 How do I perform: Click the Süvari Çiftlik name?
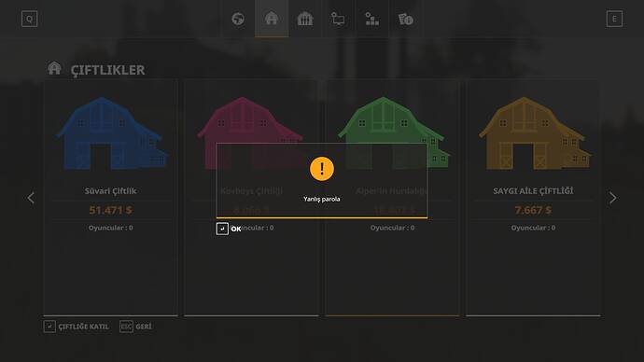110,191
